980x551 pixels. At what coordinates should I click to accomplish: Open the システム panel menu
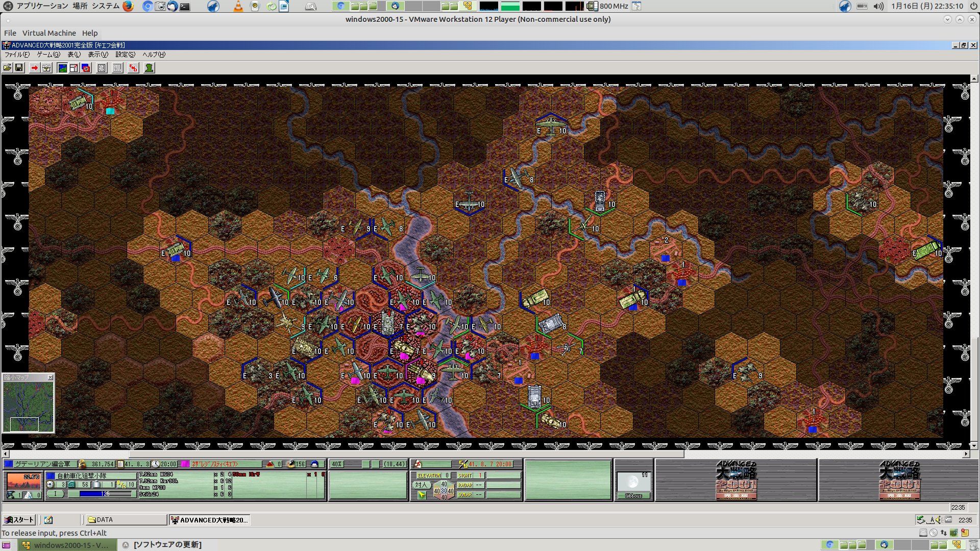(106, 6)
